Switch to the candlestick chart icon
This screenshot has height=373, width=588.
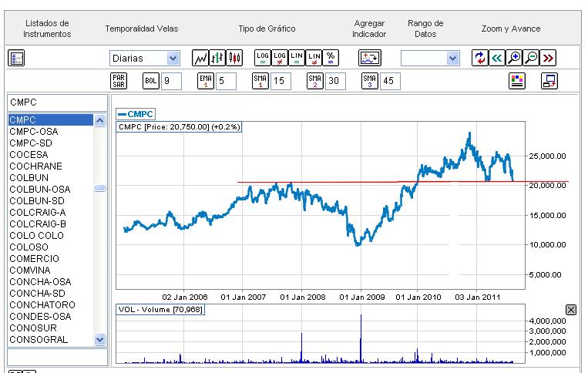pyautogui.click(x=234, y=58)
